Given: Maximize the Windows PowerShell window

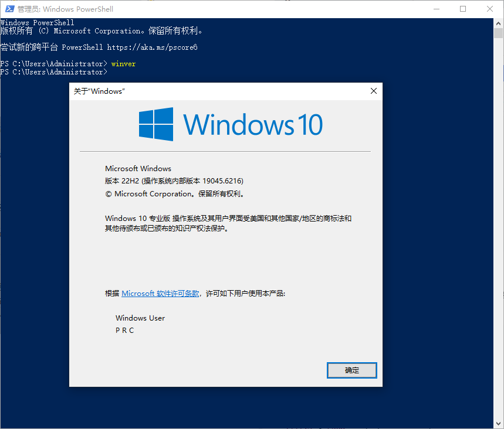Looking at the screenshot, I should pos(463,9).
